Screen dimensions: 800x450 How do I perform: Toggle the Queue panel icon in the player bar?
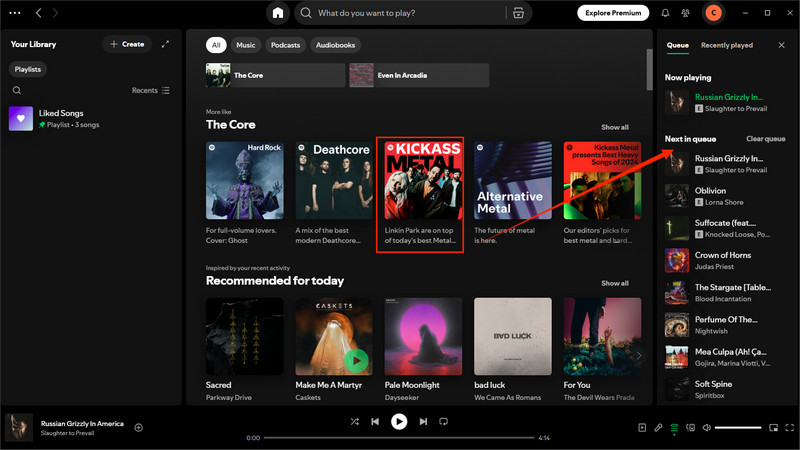(x=674, y=428)
